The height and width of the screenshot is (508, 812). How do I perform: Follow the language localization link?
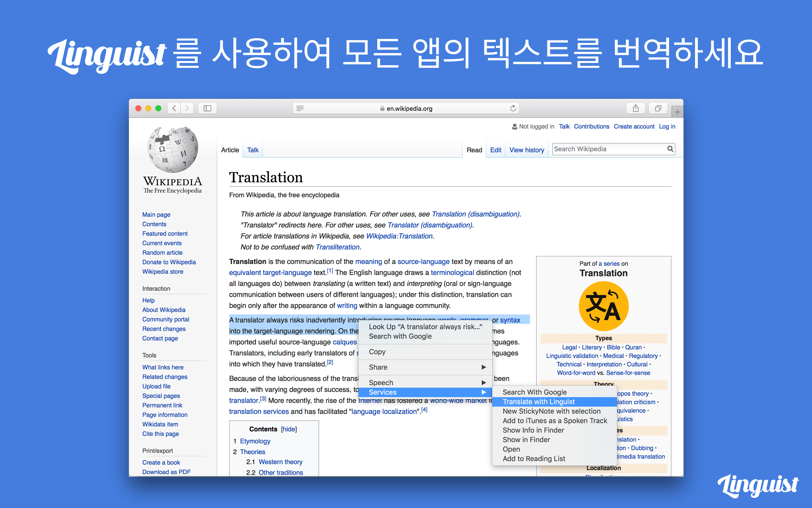pos(384,411)
